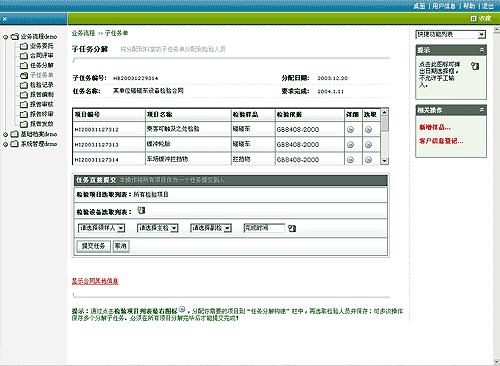Click 选取 icon in the HI20031127312 row
This screenshot has width=500, height=366.
pyautogui.click(x=368, y=130)
